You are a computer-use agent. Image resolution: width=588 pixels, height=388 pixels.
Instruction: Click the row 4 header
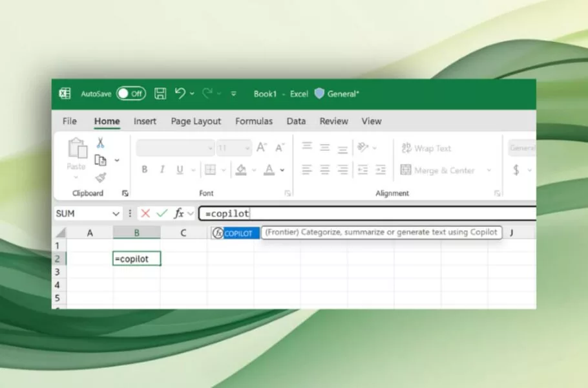(59, 285)
